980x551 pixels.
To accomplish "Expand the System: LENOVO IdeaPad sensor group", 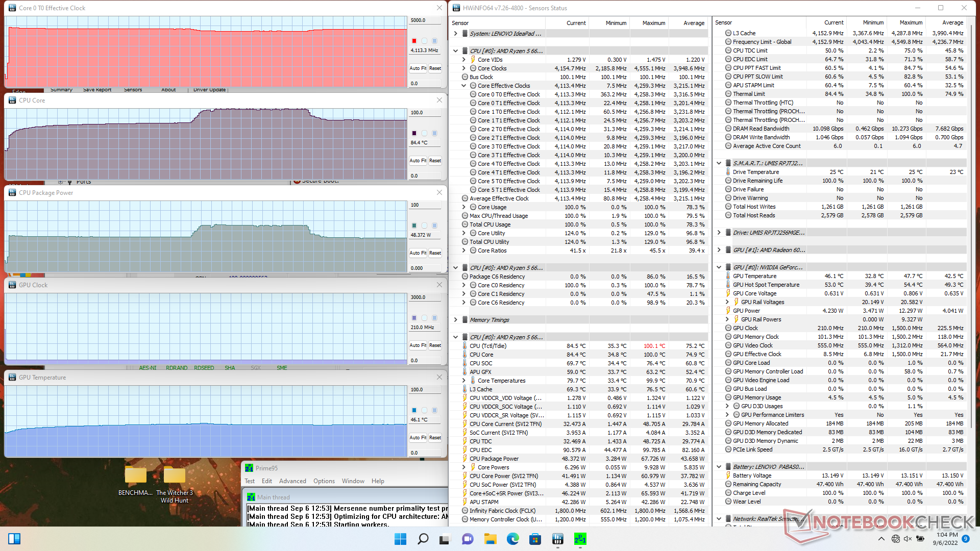I will [x=455, y=34].
